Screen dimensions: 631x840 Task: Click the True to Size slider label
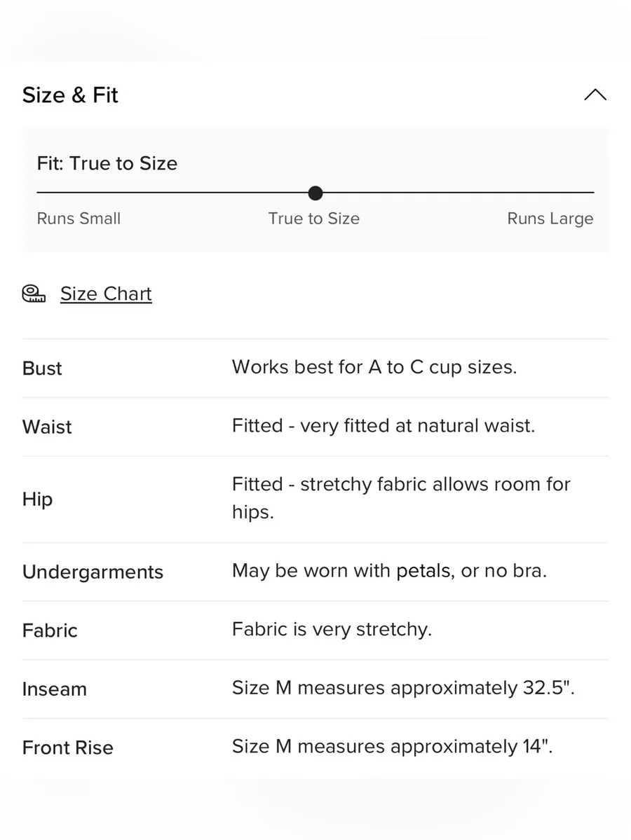(314, 219)
